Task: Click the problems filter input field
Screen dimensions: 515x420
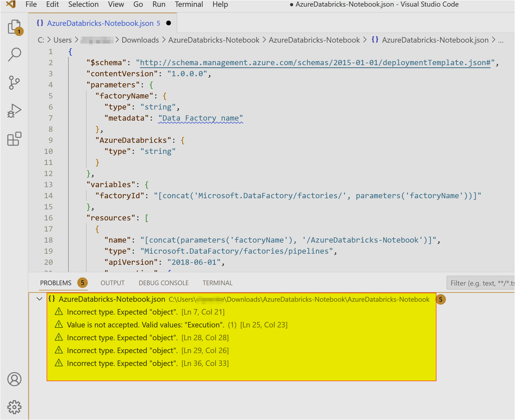Action: click(x=482, y=283)
